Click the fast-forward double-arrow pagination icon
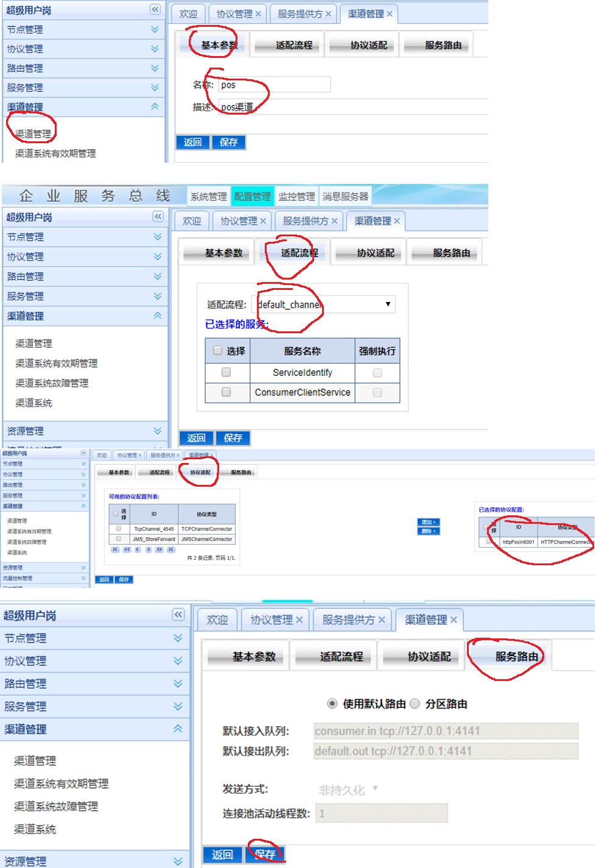 [x=160, y=549]
